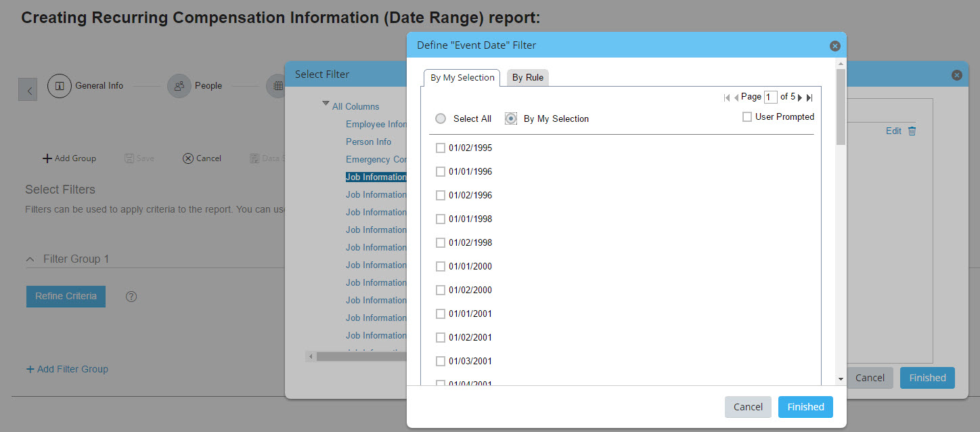Click the Edit link in Select Filter

click(x=893, y=131)
